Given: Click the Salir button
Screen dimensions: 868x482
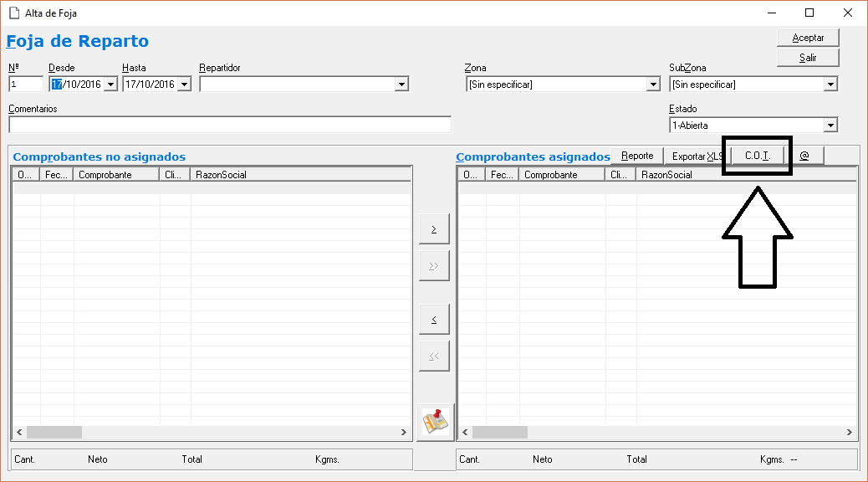Looking at the screenshot, I should 807,58.
